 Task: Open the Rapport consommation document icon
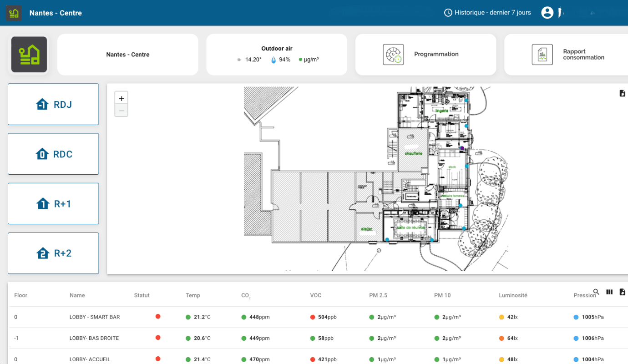click(542, 55)
